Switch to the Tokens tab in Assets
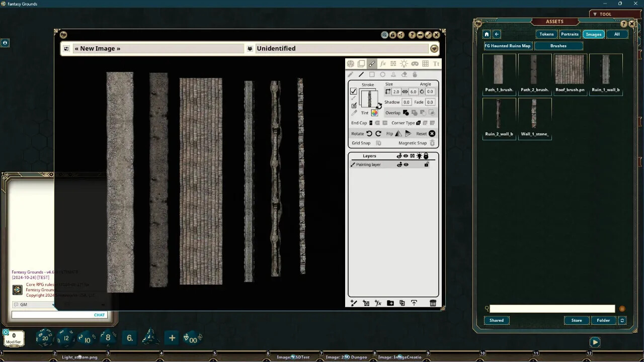This screenshot has width=644, height=362. click(x=546, y=34)
